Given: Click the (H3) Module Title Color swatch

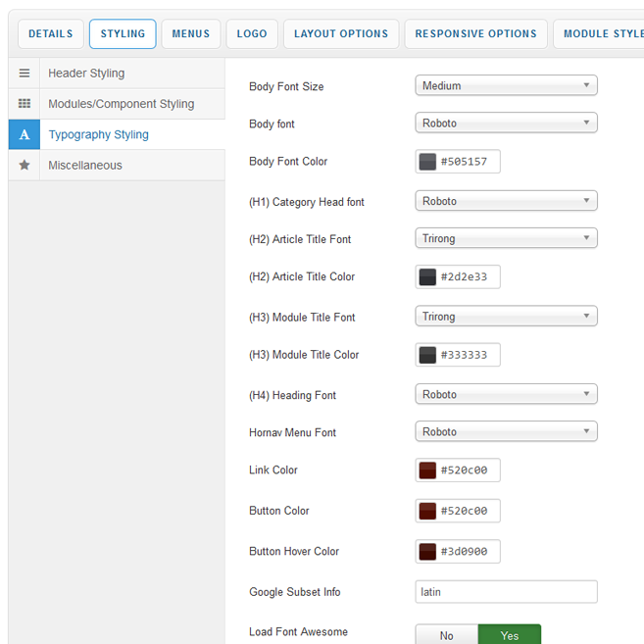Looking at the screenshot, I should click(427, 355).
